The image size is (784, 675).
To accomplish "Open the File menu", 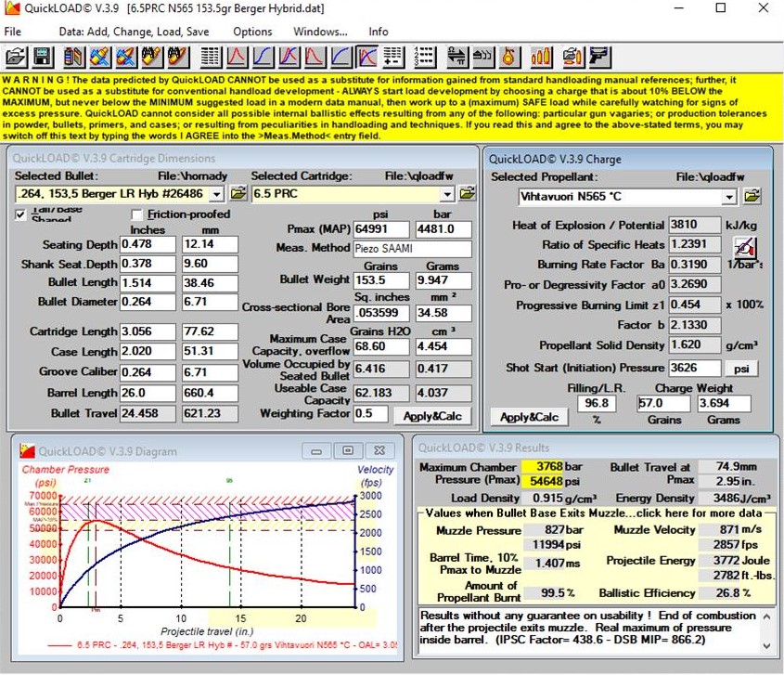I will (12, 32).
